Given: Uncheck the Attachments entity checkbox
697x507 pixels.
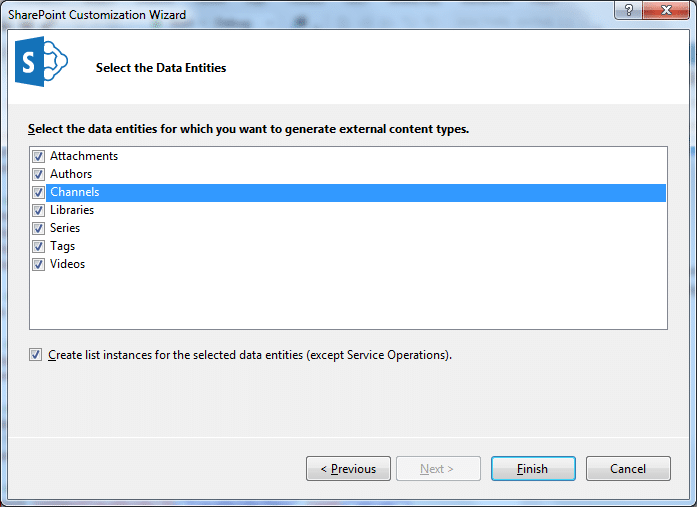Looking at the screenshot, I should 39,157.
